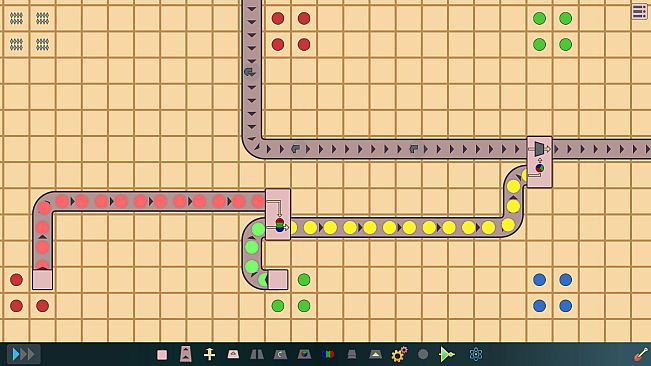
Task: Open the orange gears settings tool
Action: coord(399,354)
